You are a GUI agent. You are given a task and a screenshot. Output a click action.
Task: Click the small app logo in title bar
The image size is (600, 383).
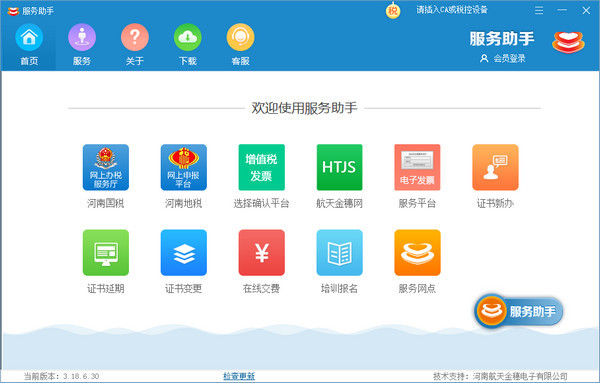(x=13, y=11)
